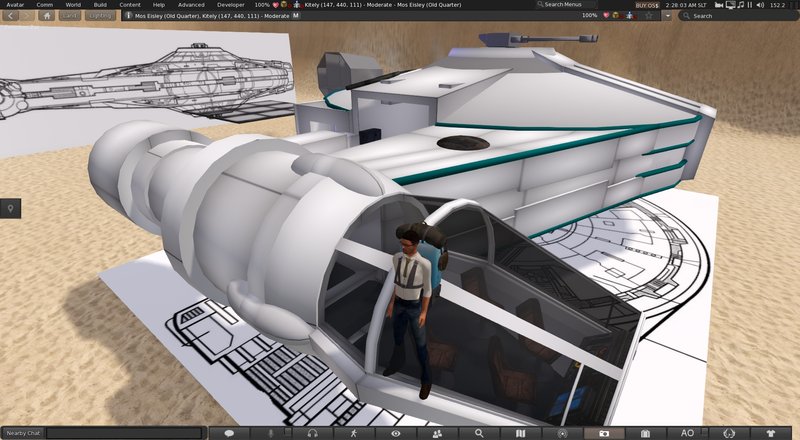Open the Advanced menu
Viewport: 800px width, 440px height.
[191, 5]
